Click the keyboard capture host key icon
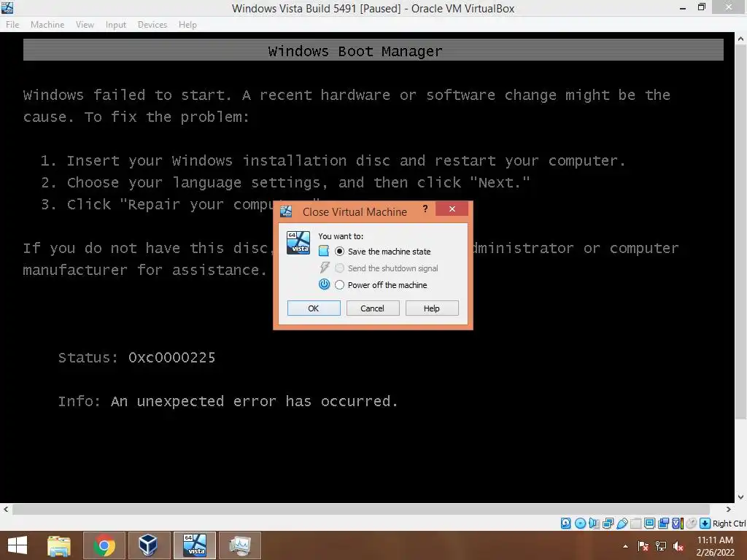 click(x=705, y=524)
